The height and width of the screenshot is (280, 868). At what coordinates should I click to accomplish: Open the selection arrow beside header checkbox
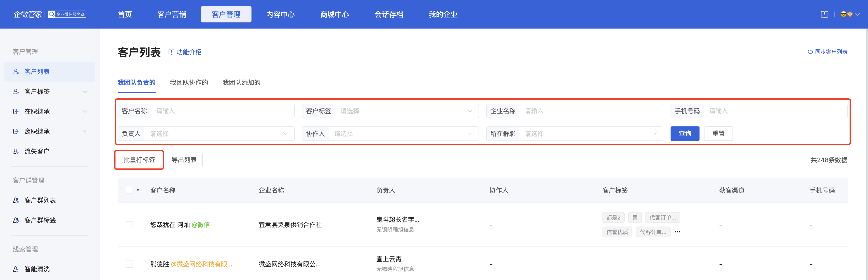(x=138, y=190)
